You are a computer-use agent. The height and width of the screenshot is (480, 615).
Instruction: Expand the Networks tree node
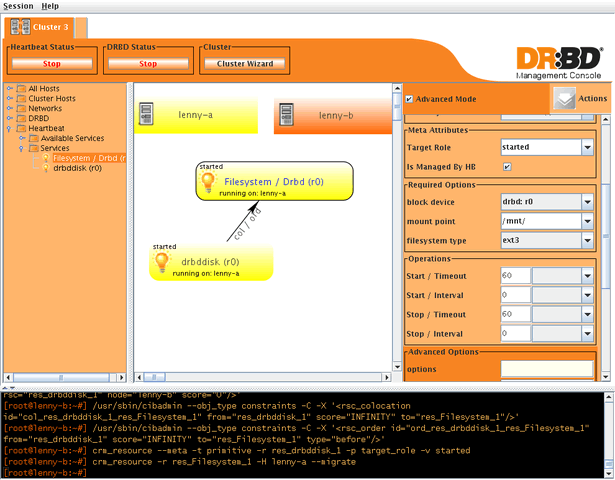10,108
